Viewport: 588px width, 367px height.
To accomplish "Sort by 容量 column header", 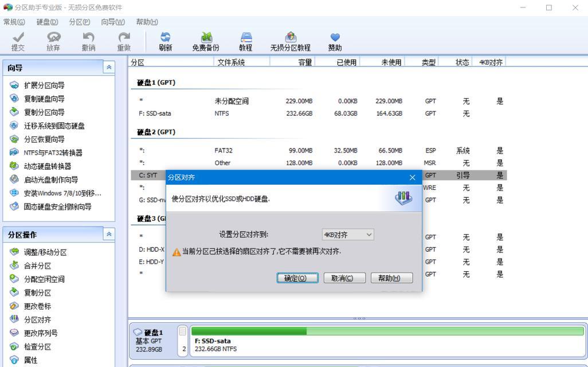I will click(x=292, y=63).
